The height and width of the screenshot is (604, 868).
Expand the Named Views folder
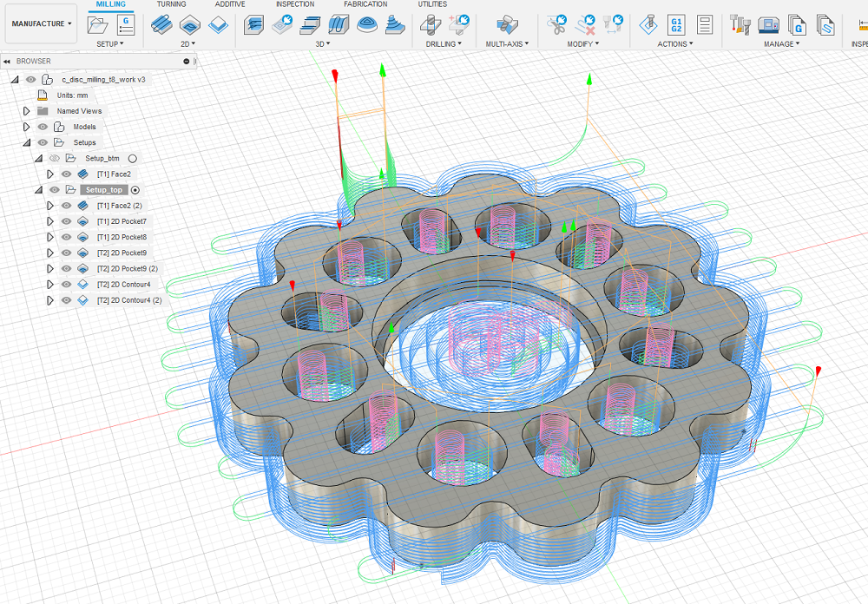pyautogui.click(x=26, y=111)
